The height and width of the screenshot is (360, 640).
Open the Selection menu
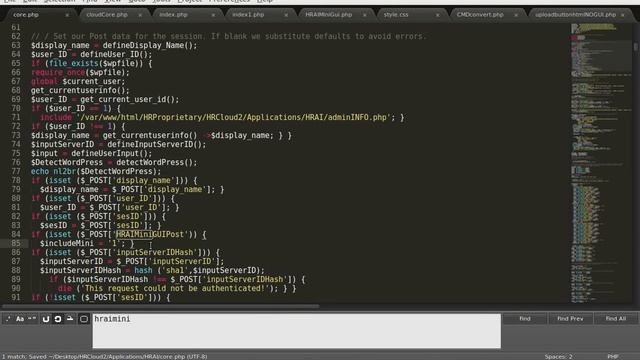coord(60,2)
